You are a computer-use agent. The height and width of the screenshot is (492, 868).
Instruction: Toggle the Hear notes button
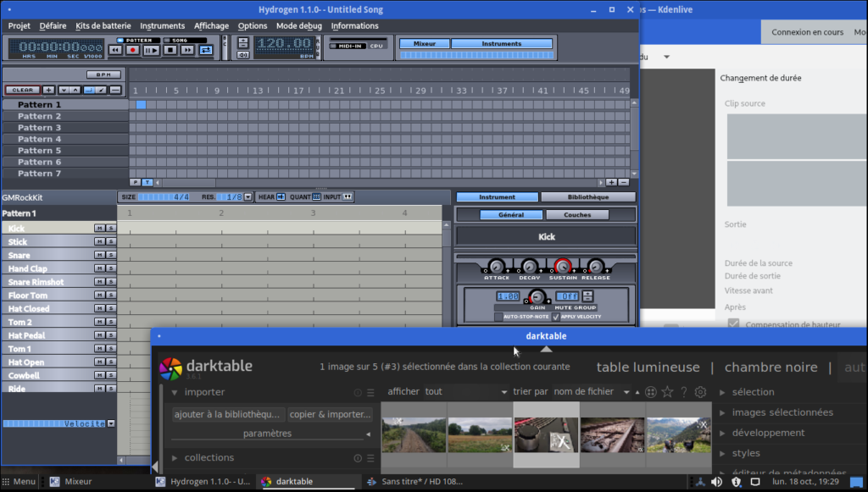281,196
